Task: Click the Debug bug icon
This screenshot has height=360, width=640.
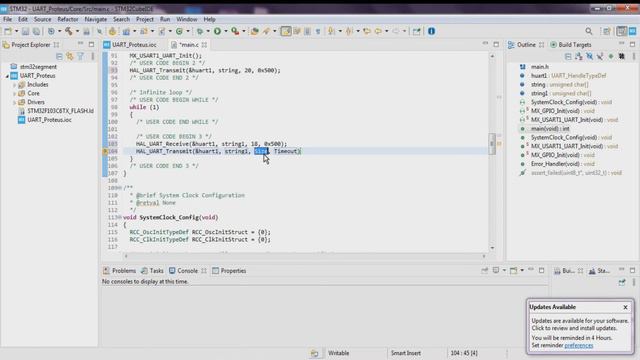Action: point(200,31)
